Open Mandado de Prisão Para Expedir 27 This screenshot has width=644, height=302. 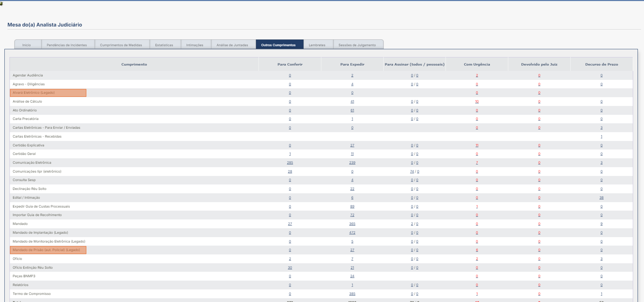(352, 250)
